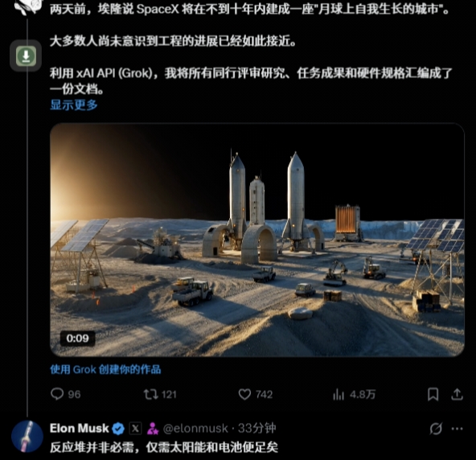Image resolution: width=476 pixels, height=460 pixels.
Task: Play the lunar base video
Action: tap(256, 240)
